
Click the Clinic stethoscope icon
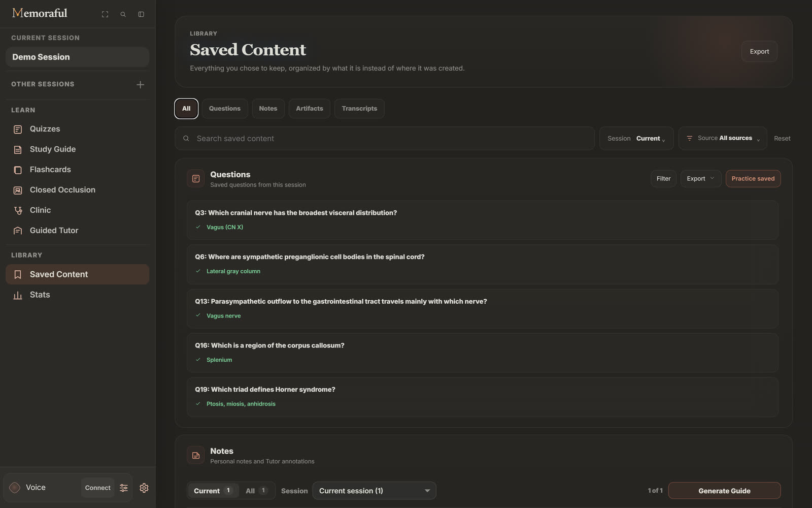(18, 210)
